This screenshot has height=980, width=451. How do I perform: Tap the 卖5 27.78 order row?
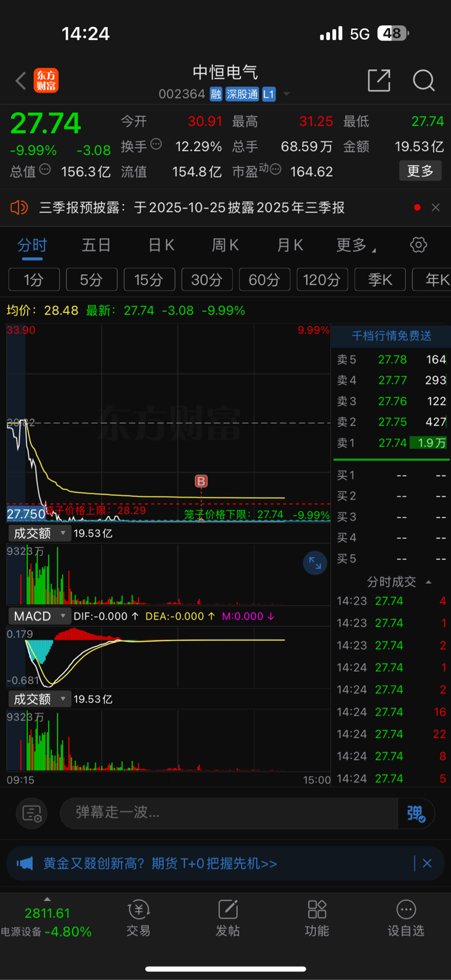[391, 359]
